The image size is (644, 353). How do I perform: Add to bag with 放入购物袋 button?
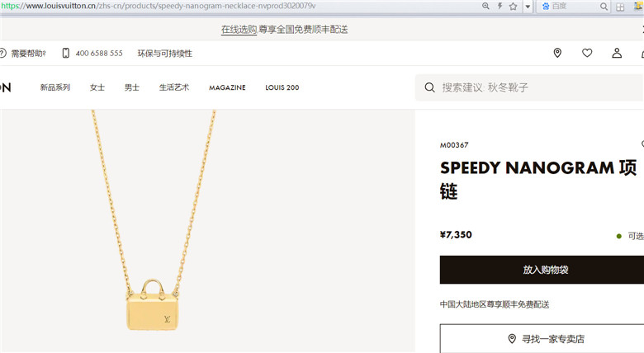(542, 270)
